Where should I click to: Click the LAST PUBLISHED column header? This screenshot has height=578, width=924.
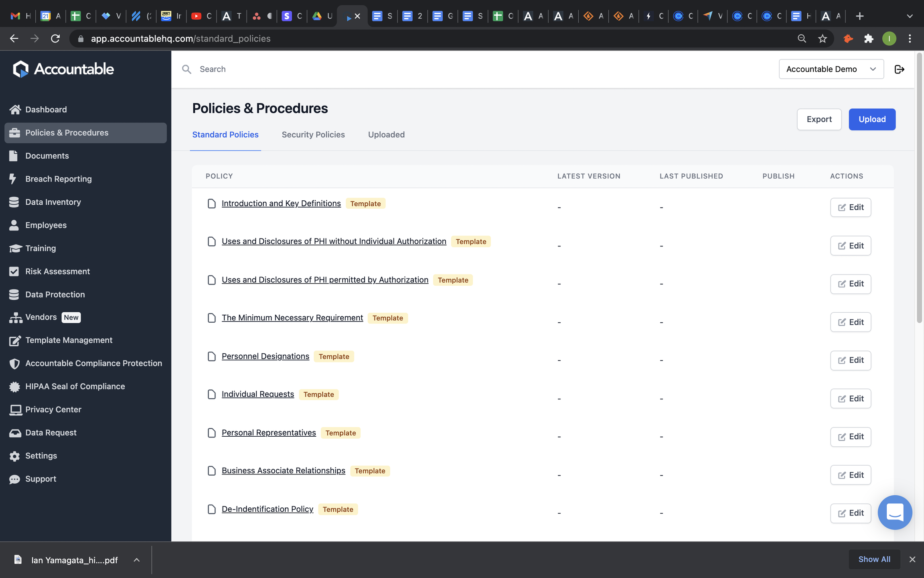click(x=691, y=176)
